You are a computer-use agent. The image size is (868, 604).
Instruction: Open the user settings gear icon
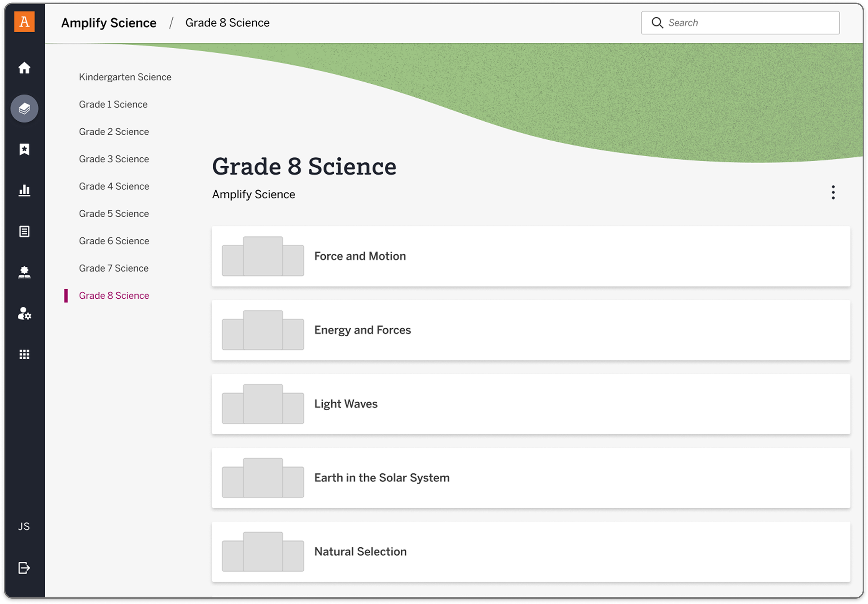coord(24,314)
